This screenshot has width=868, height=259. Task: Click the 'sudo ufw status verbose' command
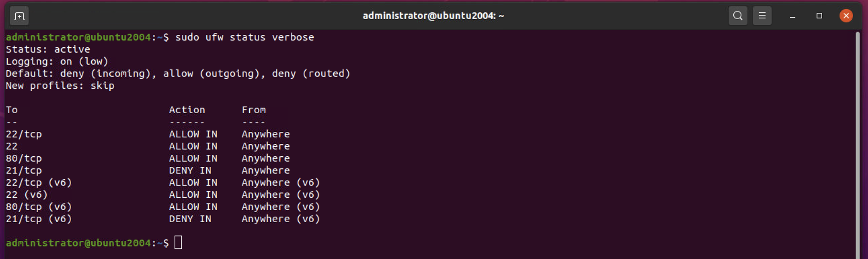coord(244,37)
